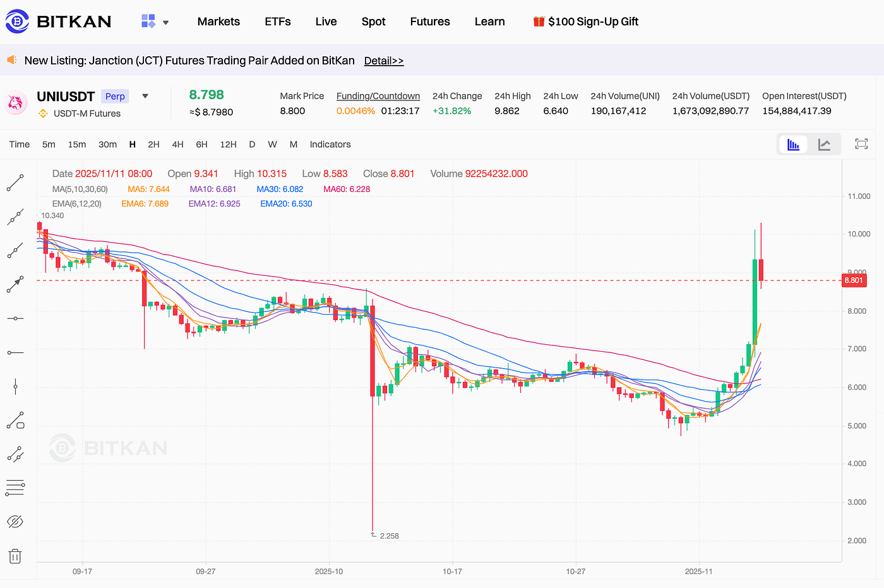
Task: Select the horizontal ray drawing tool
Action: coord(15,352)
